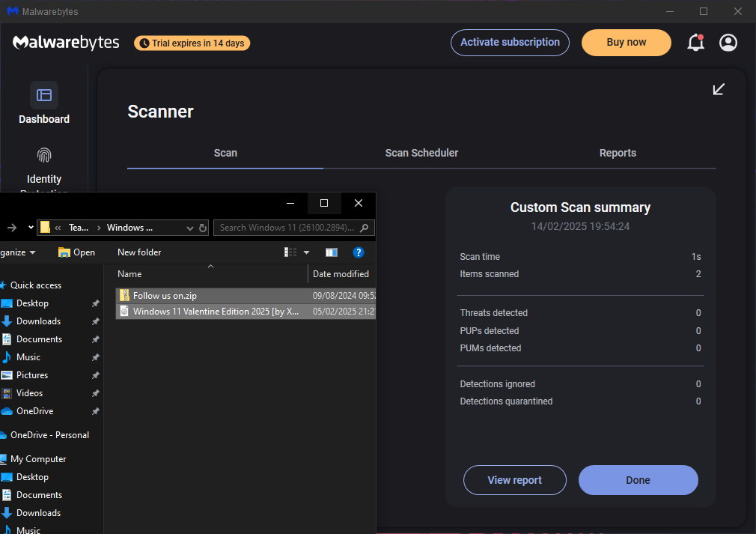Click the Custom Scan summary heading
Image resolution: width=756 pixels, height=534 pixels.
pos(581,207)
